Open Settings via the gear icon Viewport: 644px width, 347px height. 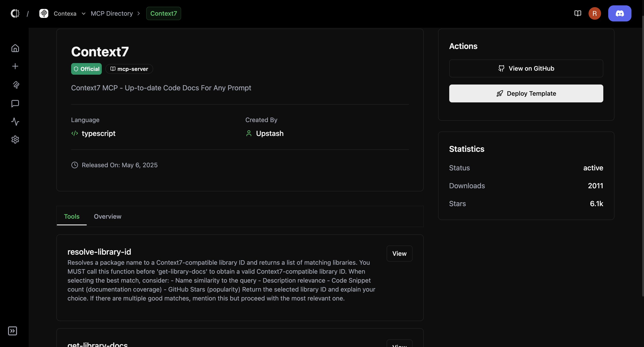(15, 140)
